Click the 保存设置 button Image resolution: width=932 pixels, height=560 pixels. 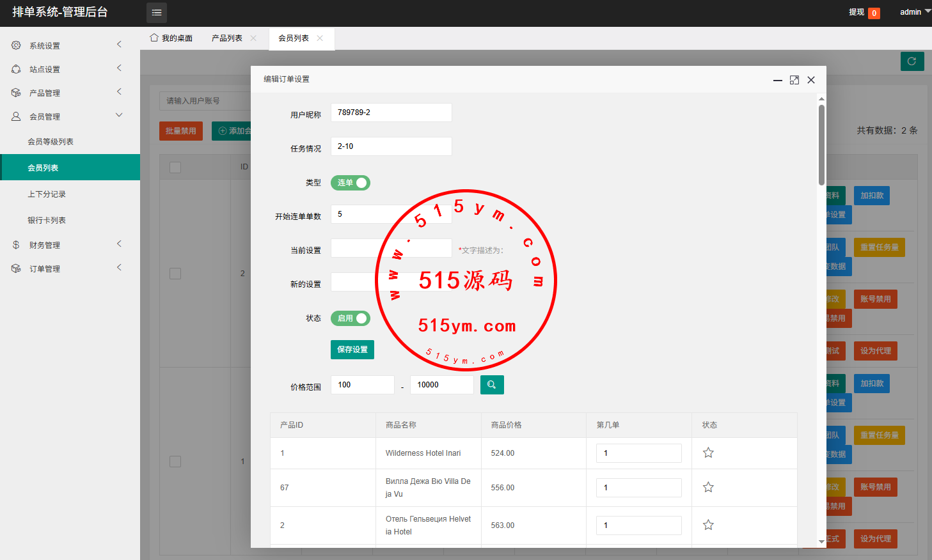pos(352,350)
